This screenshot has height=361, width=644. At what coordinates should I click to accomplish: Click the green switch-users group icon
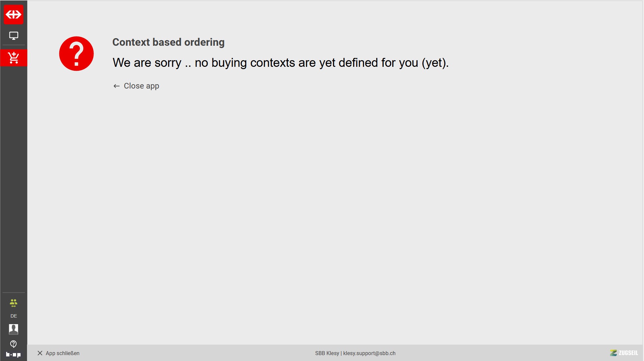click(14, 303)
